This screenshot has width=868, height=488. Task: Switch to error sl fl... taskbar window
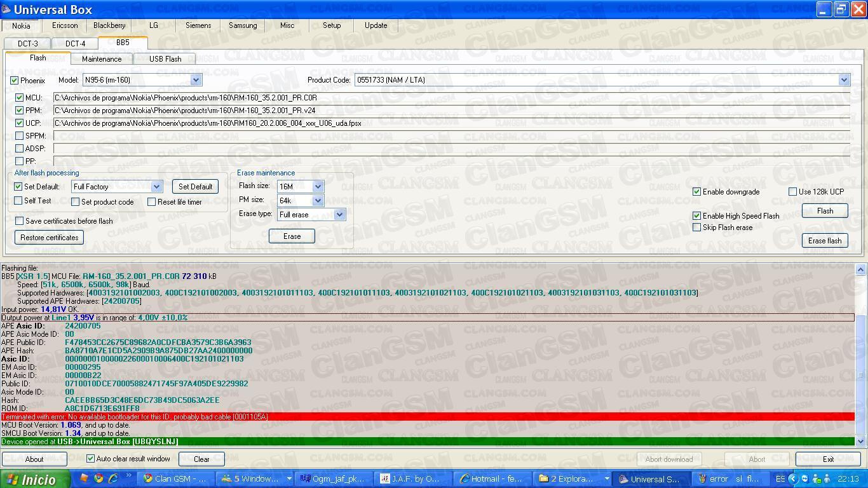click(x=731, y=478)
